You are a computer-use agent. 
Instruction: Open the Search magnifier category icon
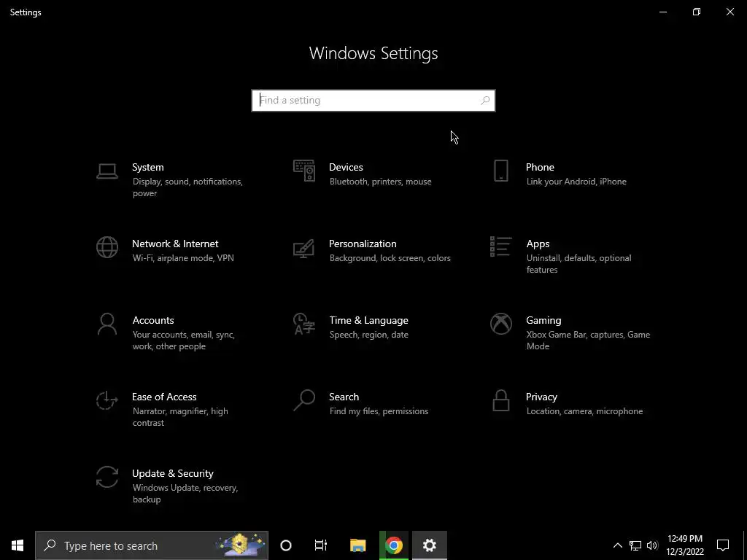click(x=304, y=400)
